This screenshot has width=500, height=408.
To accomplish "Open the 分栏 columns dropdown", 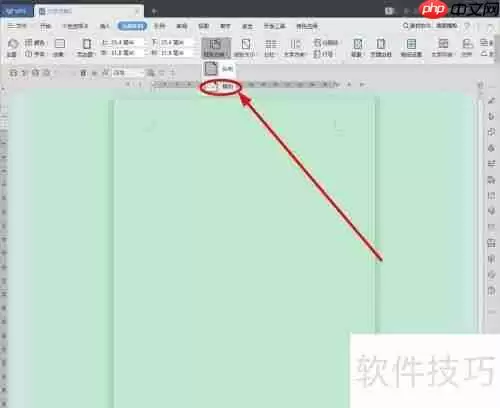I will tap(271, 47).
